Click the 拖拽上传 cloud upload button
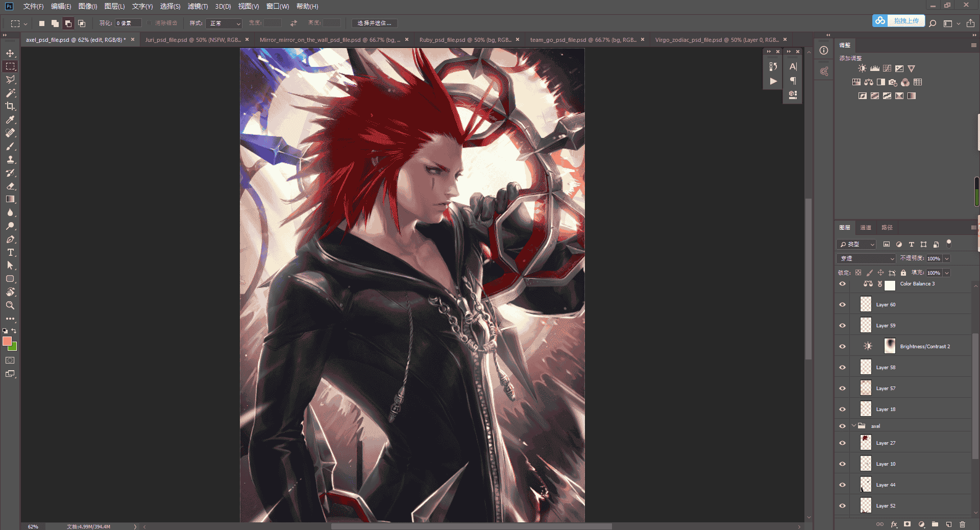Screen dimensions: 980x530 click(x=899, y=21)
